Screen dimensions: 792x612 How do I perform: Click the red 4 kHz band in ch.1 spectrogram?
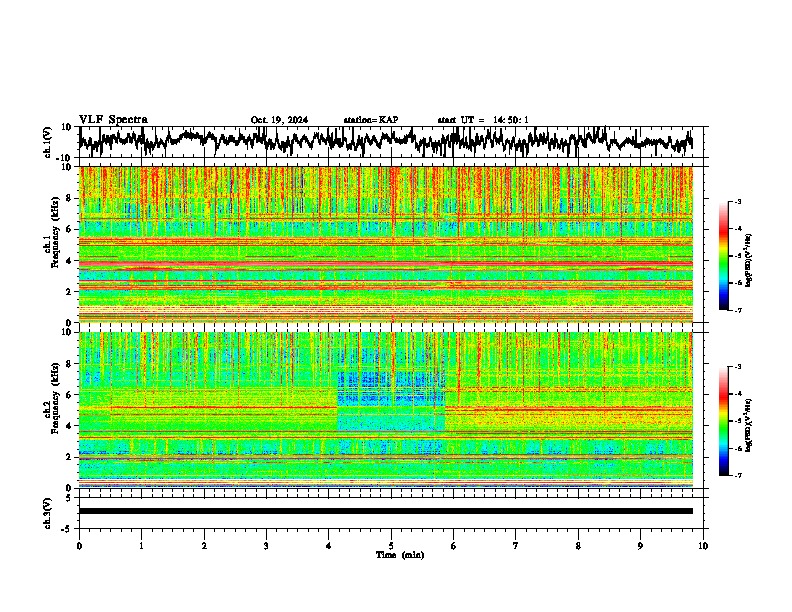[385, 264]
